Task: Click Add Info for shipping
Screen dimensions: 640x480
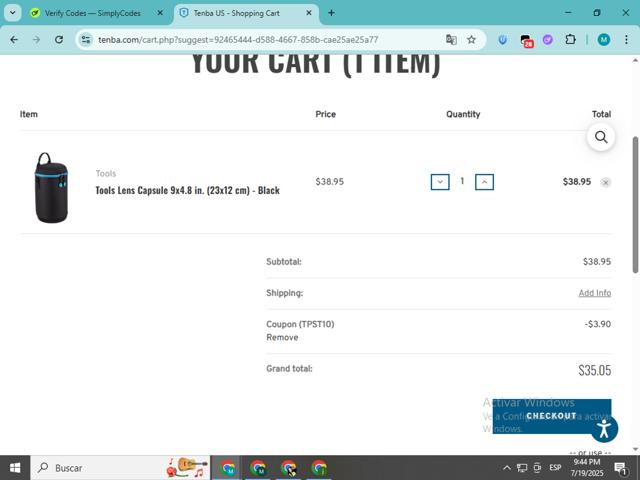Action: pos(595,293)
